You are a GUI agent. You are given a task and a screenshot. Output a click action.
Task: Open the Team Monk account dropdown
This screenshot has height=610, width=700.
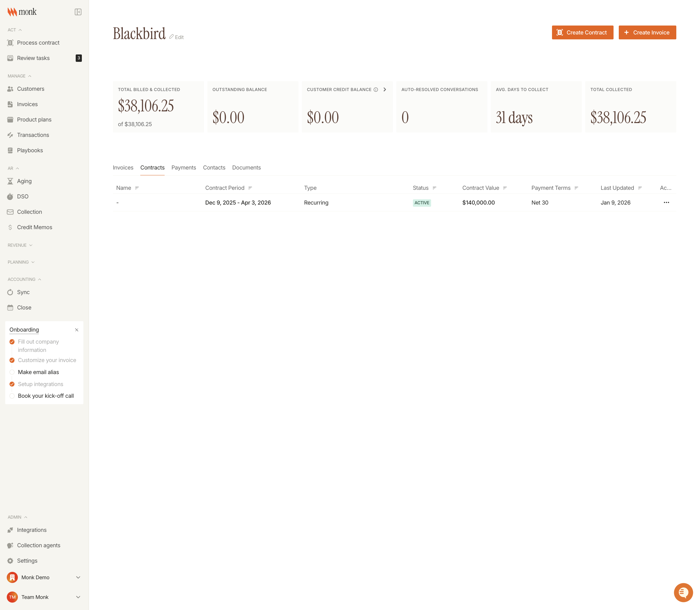78,597
